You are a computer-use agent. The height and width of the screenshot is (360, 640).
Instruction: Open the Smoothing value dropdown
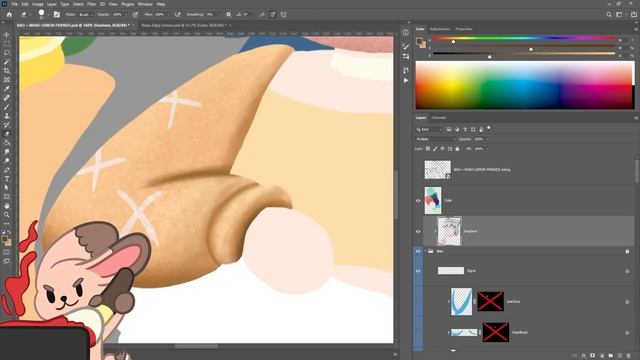pyautogui.click(x=219, y=14)
